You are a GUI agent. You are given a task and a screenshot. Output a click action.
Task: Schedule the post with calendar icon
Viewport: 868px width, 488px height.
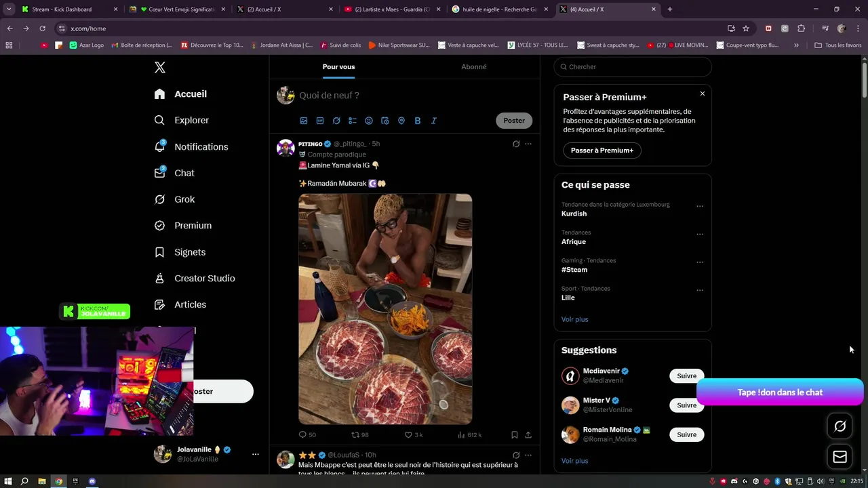[x=385, y=121]
